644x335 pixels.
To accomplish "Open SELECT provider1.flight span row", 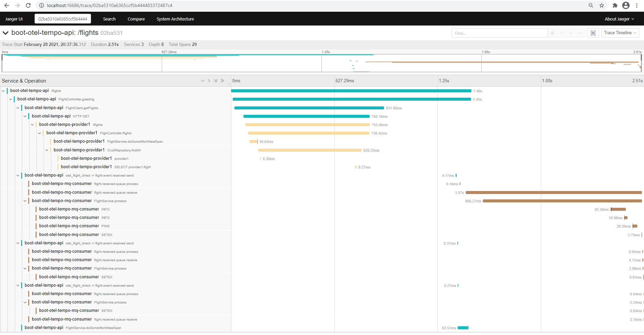I will pos(106,167).
